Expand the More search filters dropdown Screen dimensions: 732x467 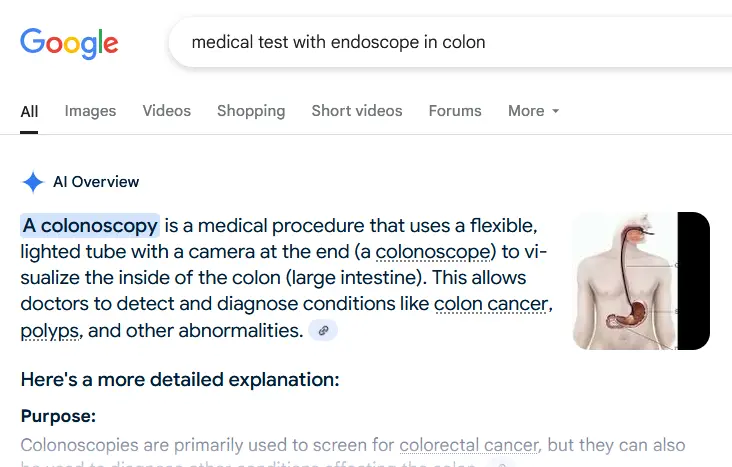(533, 111)
